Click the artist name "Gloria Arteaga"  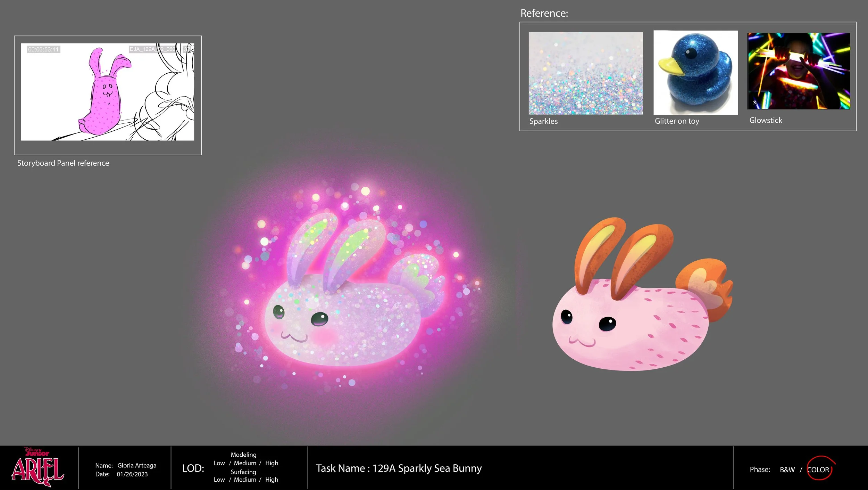coord(137,466)
